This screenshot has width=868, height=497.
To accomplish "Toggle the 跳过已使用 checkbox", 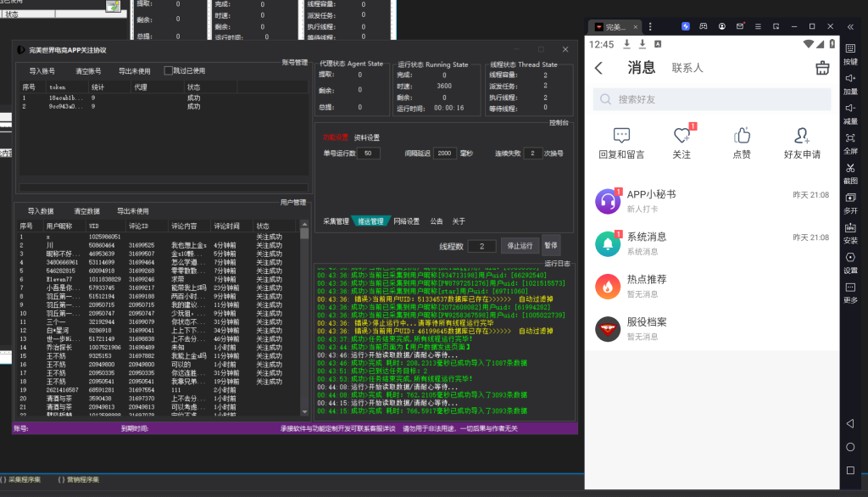I will [x=168, y=71].
